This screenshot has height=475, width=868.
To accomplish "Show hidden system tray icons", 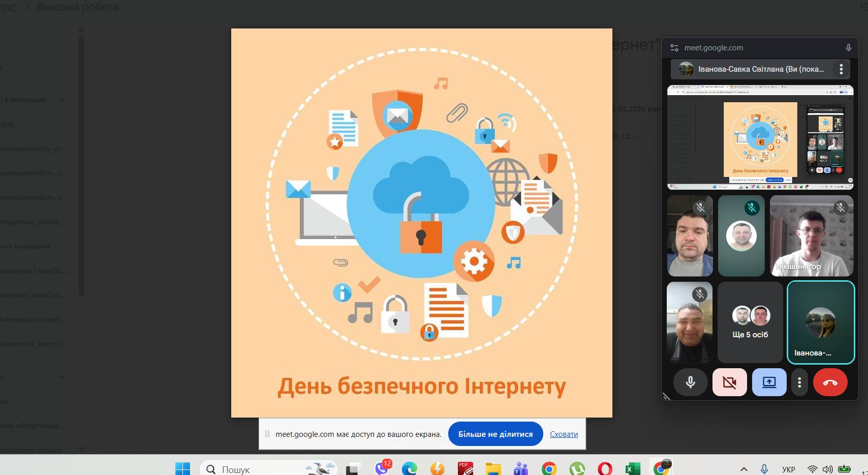I will [743, 469].
